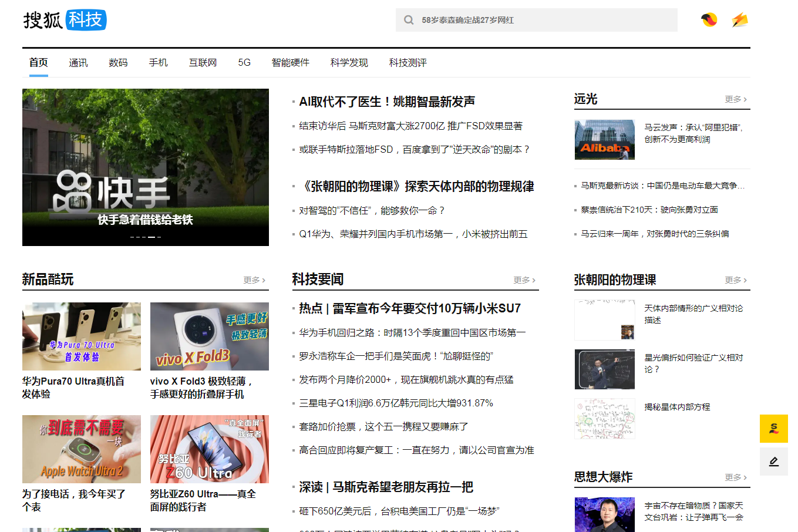Open article 宇宙不存在暗物质？国家天文台巩岩
The height and width of the screenshot is (532, 798).
[x=693, y=511]
